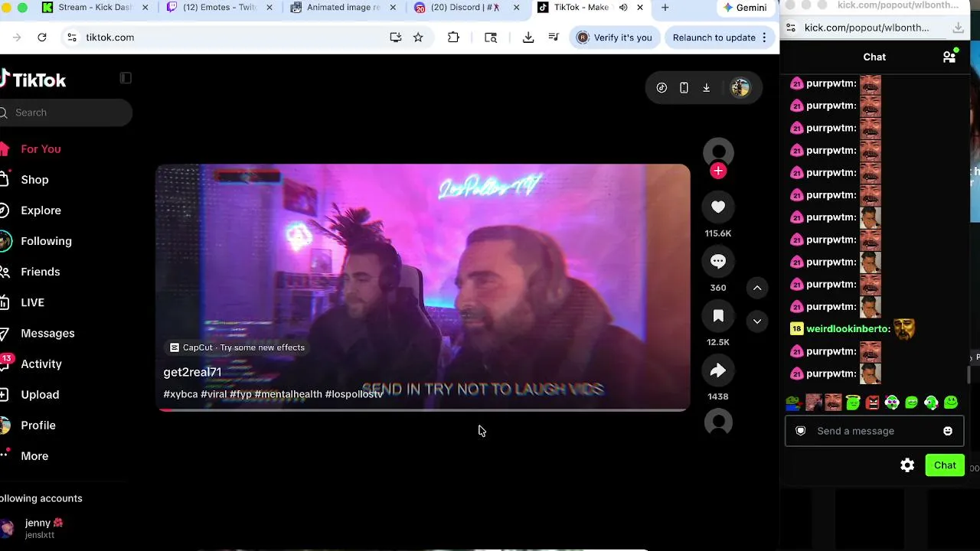Click the weirdlookinberto username in chat
This screenshot has height=551, width=980.
pyautogui.click(x=848, y=329)
